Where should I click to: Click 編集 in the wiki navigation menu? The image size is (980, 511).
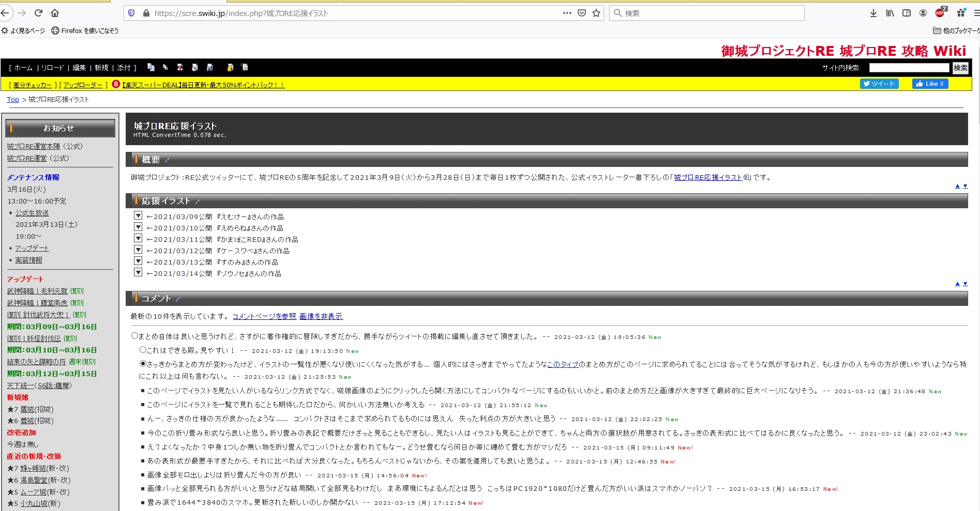click(79, 68)
